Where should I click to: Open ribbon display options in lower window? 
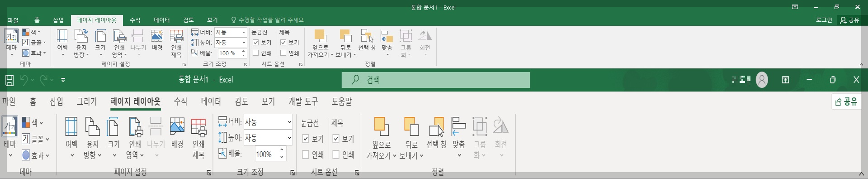[x=785, y=80]
